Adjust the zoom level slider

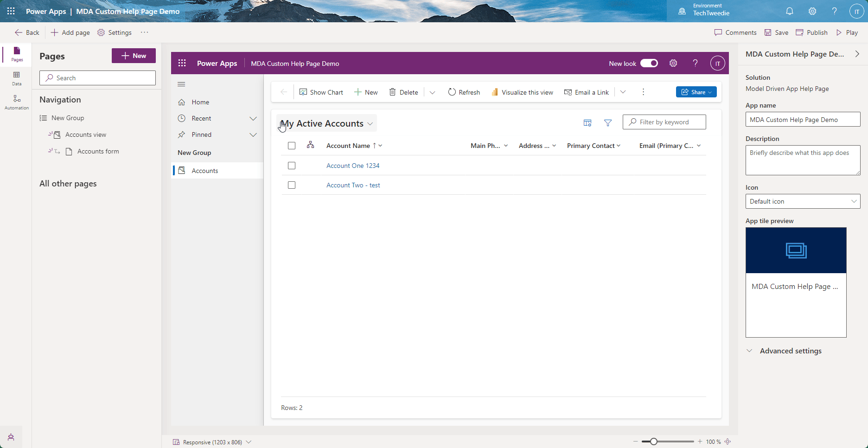point(654,442)
